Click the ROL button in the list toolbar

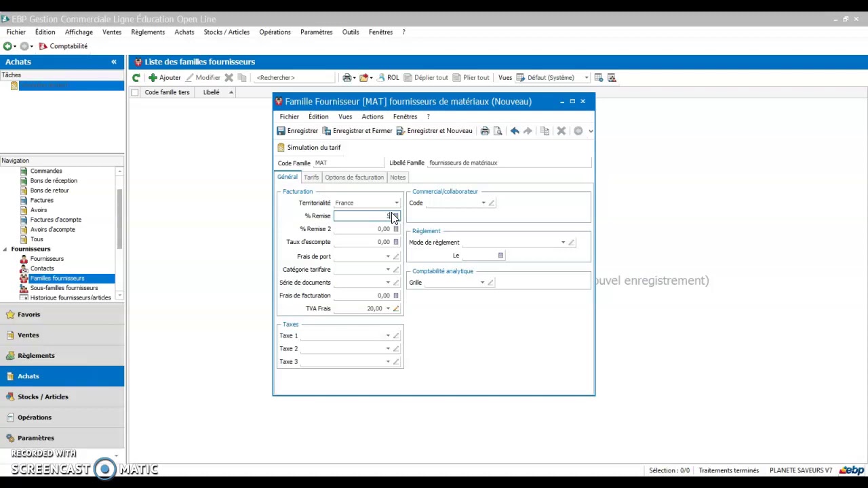pos(388,77)
